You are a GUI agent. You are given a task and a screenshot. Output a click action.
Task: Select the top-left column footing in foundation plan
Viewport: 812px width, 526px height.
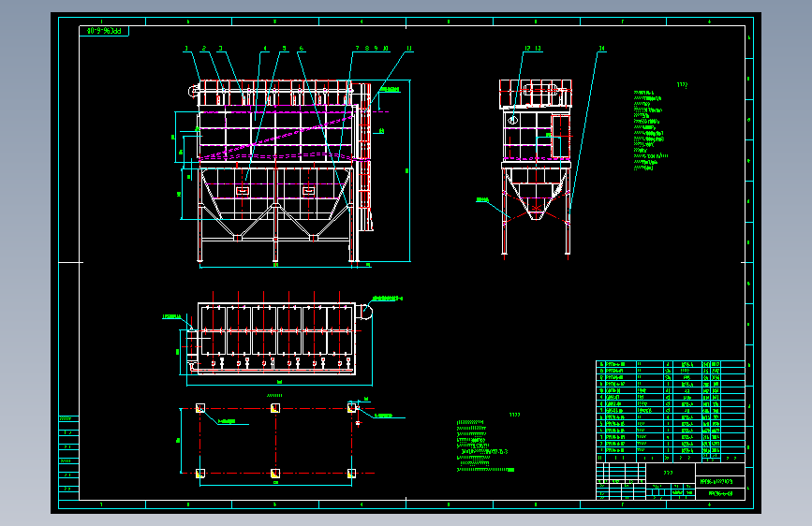point(200,408)
